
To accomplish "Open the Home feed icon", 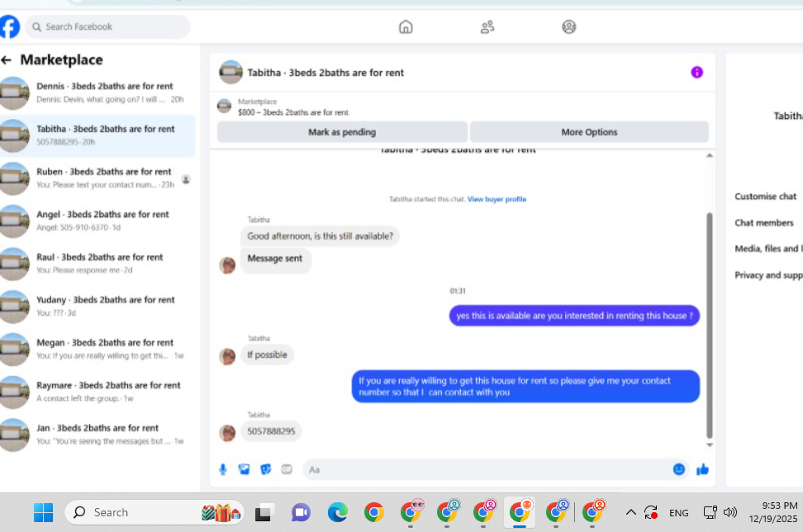I will 406,26.
